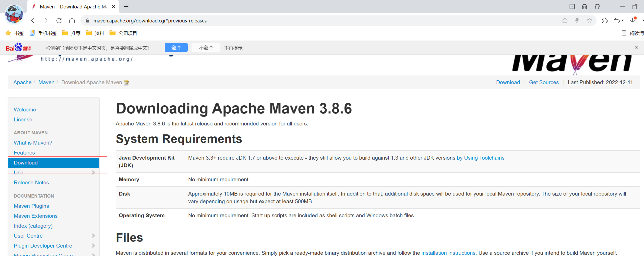Screen dimensions: 644x256
Task: Select the highlighted Download sidebar item
Action: 53,163
